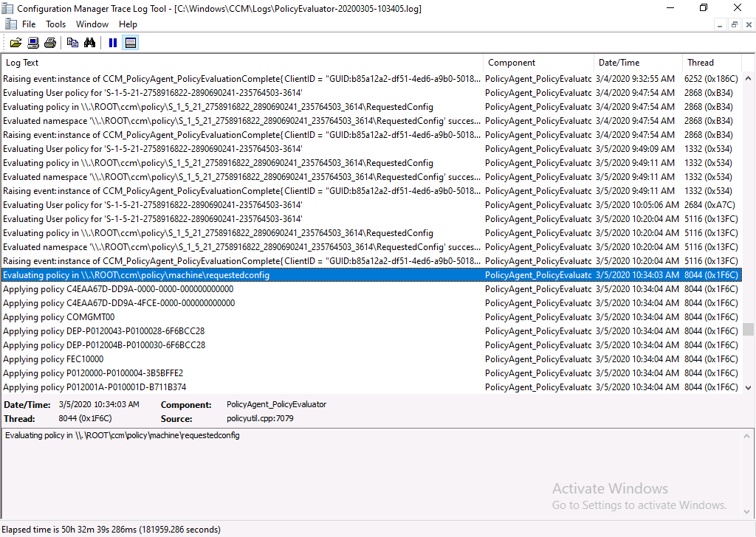Image resolution: width=756 pixels, height=537 pixels.
Task: Select row Applying policy DEP-P0120043-P0100028-6F6BCC28
Action: click(x=371, y=331)
